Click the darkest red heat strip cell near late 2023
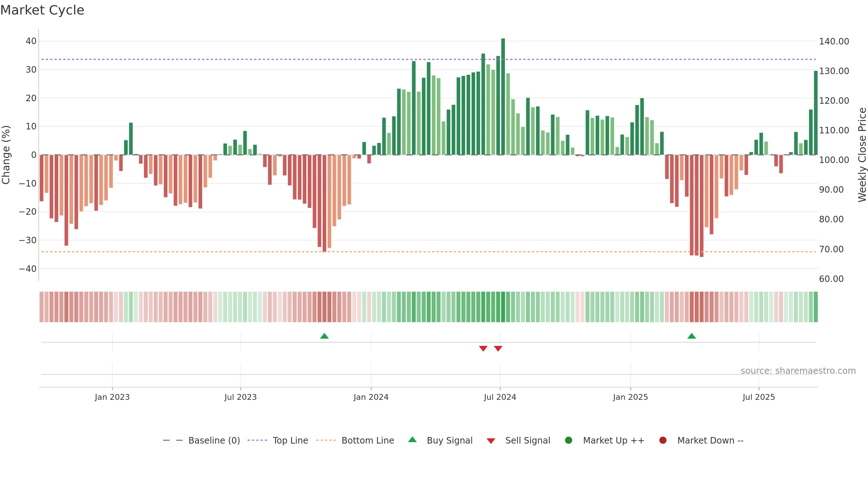 click(x=324, y=307)
